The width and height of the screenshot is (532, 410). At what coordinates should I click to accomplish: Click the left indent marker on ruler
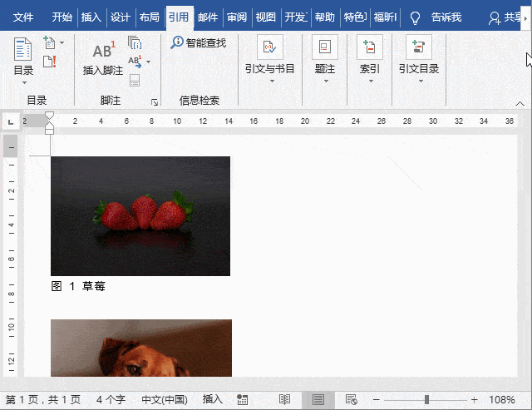pos(50,131)
